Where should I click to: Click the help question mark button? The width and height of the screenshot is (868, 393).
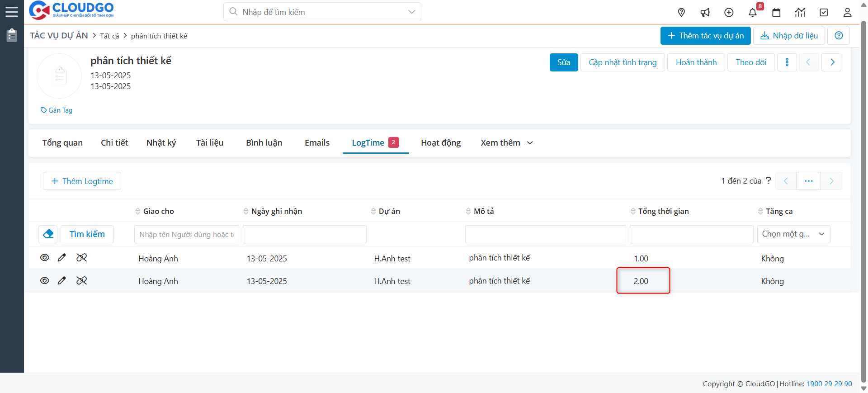(x=839, y=36)
